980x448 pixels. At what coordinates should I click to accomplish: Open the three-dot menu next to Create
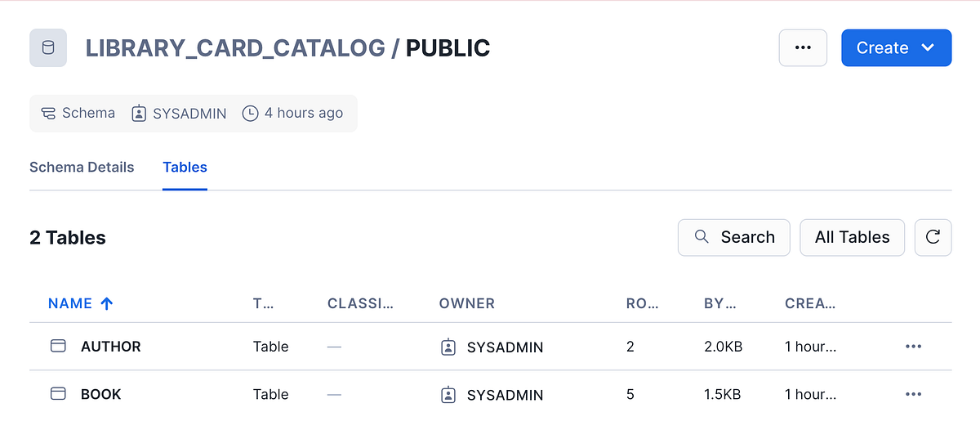[803, 48]
